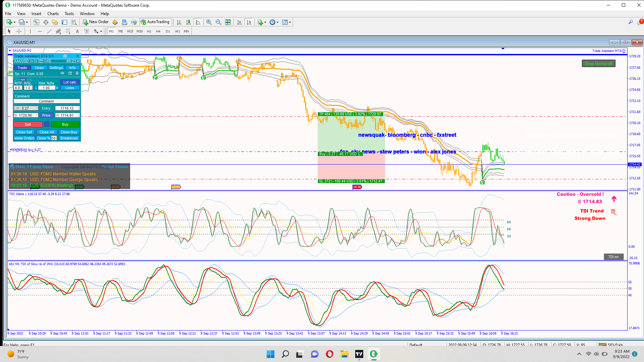Expand the arrows objects dropdown in drawing toolbar
The height and width of the screenshot is (362, 644).
click(101, 32)
